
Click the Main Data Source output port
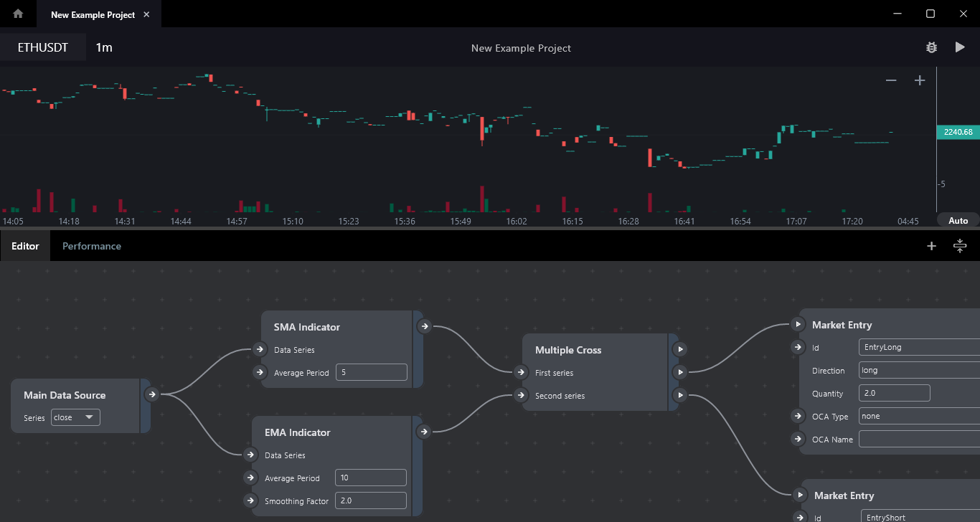pyautogui.click(x=151, y=394)
